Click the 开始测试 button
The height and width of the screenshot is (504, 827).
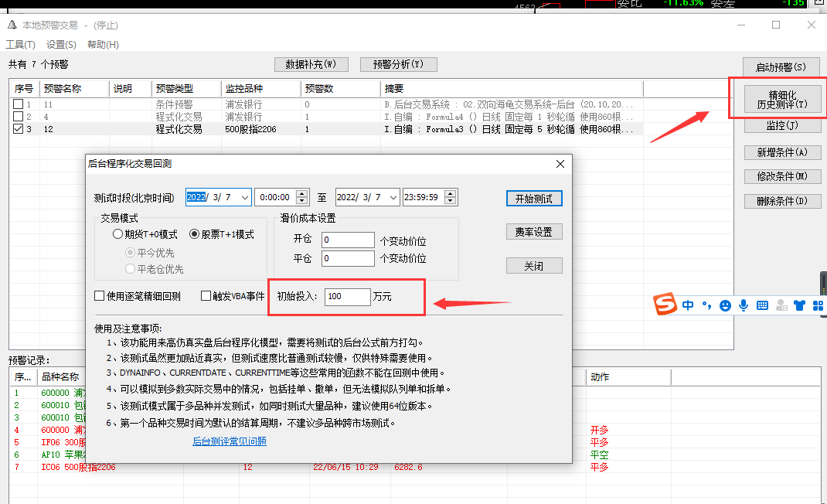[534, 199]
